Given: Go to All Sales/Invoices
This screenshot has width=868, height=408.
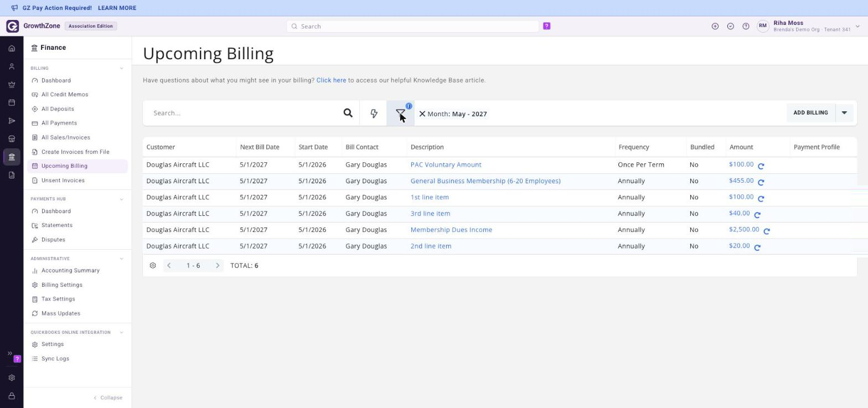Looking at the screenshot, I should (x=65, y=138).
